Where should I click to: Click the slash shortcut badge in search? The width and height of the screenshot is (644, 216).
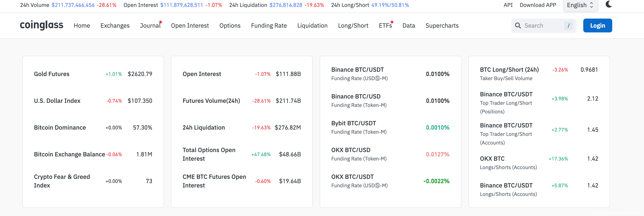(x=568, y=25)
